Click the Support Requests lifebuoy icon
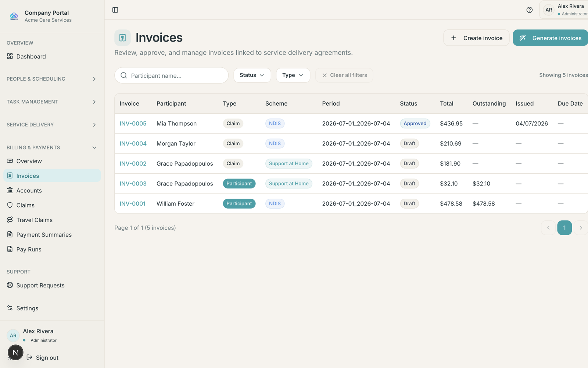Viewport: 588px width, 368px height. 10,285
